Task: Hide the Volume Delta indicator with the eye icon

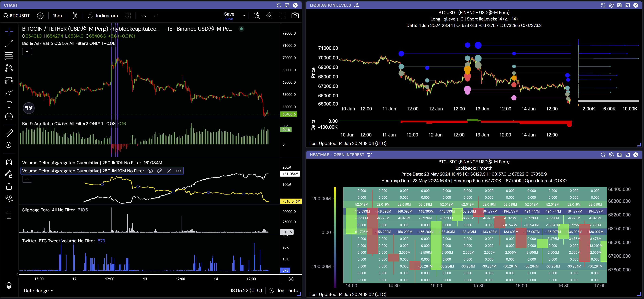Action: point(150,171)
